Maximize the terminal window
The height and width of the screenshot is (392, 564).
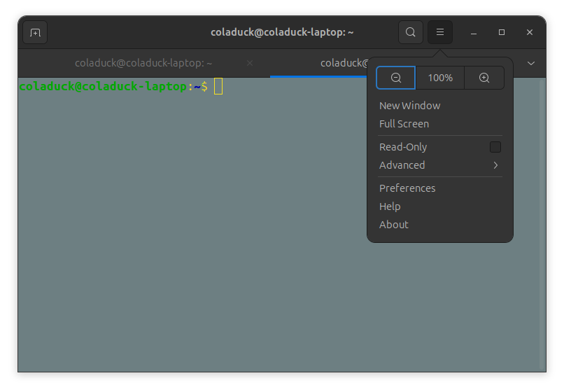coord(502,32)
